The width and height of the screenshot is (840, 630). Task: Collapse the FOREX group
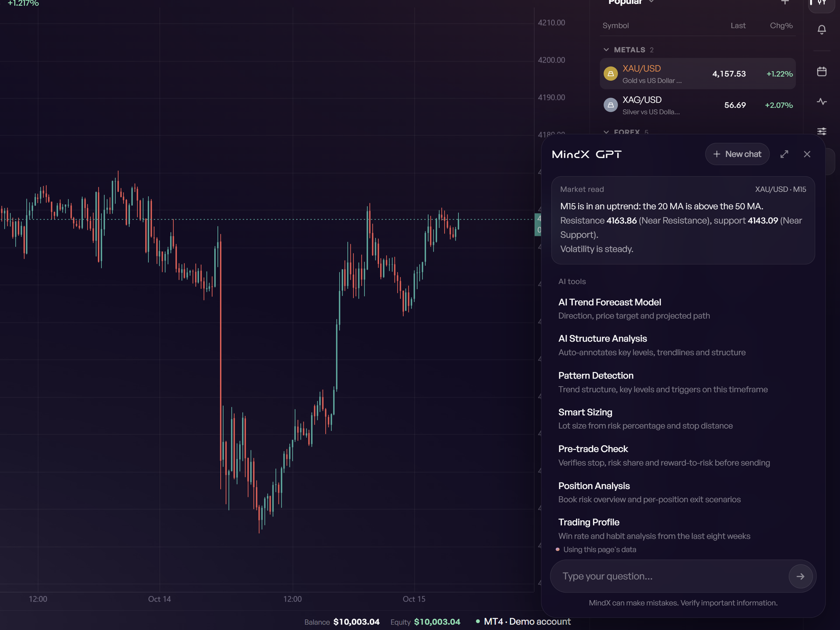(x=606, y=132)
